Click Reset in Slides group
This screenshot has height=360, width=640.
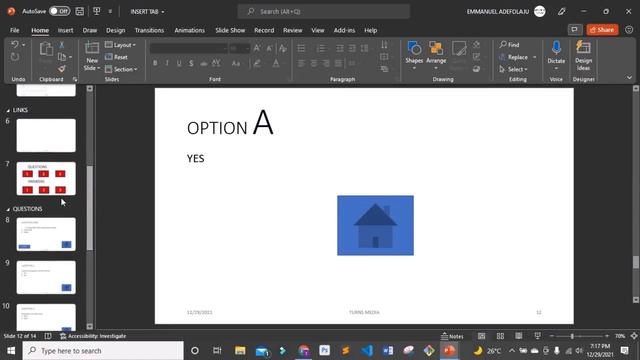tap(116, 57)
